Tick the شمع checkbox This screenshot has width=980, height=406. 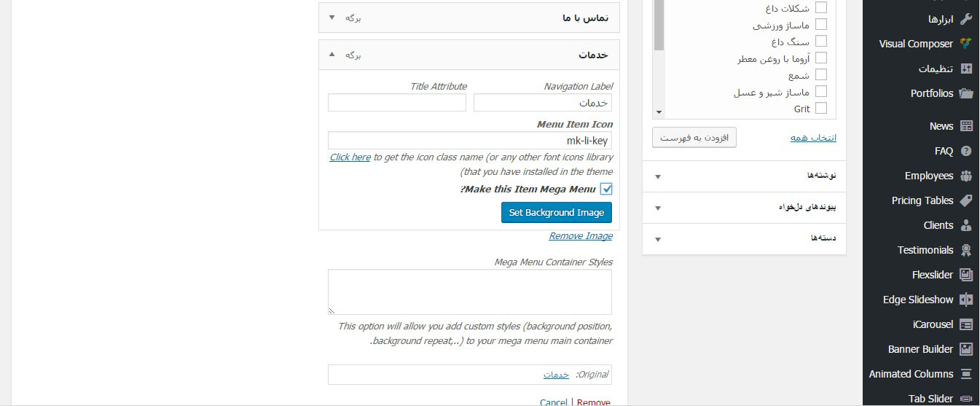[x=821, y=75]
